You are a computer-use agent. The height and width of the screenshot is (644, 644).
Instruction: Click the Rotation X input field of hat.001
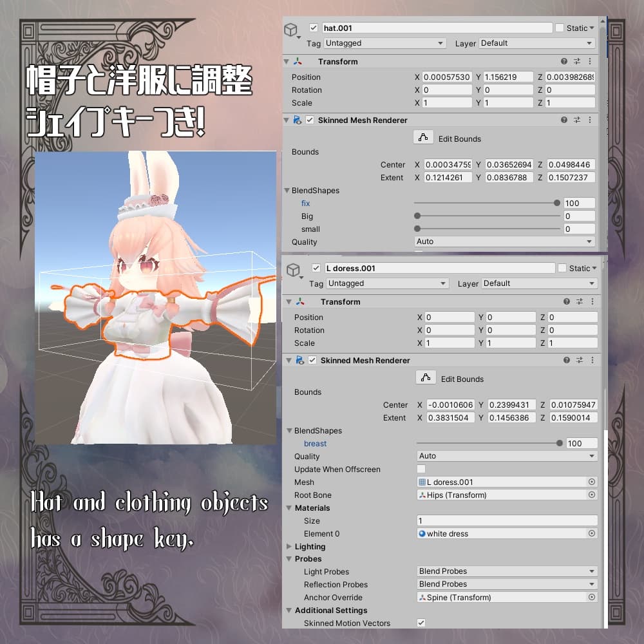(x=448, y=90)
